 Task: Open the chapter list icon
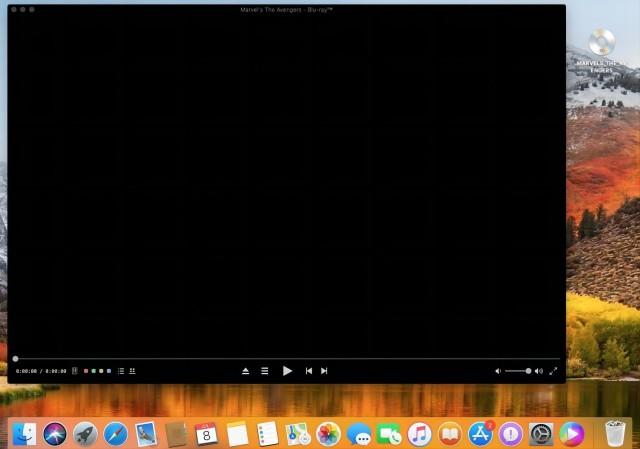click(x=121, y=371)
